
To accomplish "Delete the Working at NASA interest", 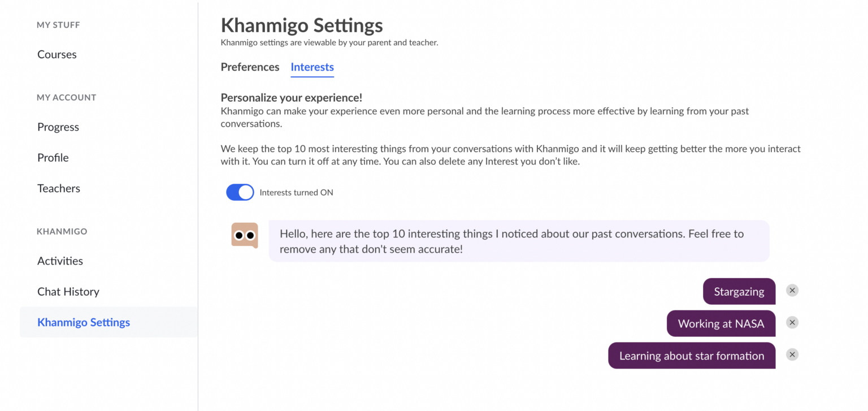I will click(792, 322).
